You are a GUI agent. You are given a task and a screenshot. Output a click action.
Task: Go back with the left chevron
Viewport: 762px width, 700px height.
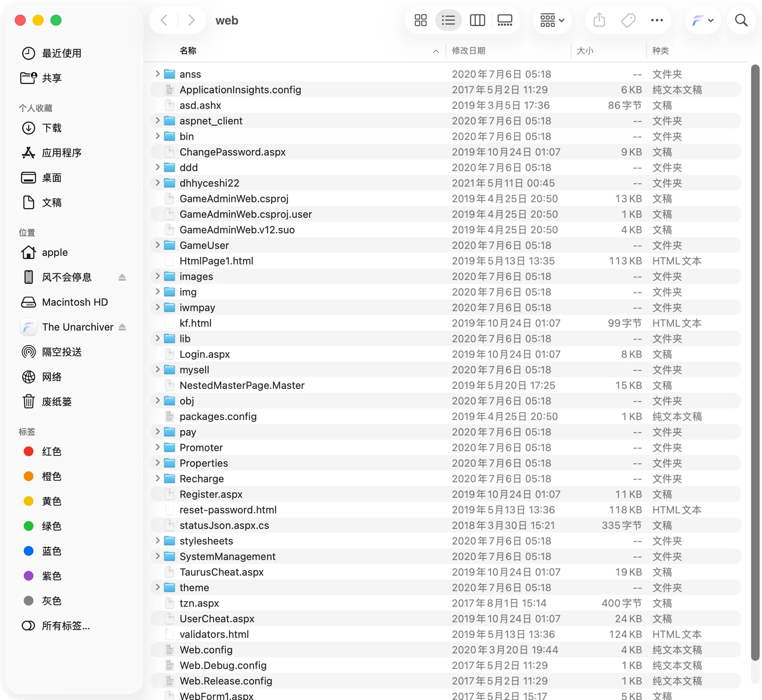164,20
